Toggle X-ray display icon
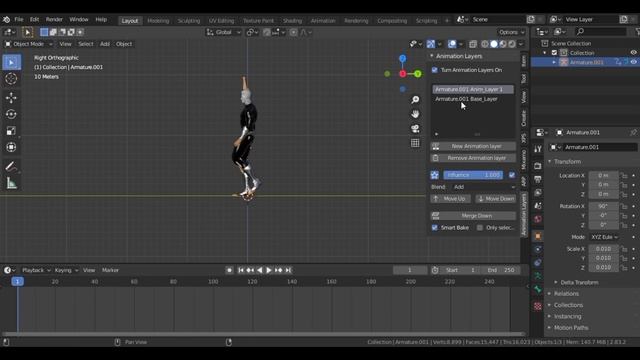The width and height of the screenshot is (640, 360). point(473,44)
